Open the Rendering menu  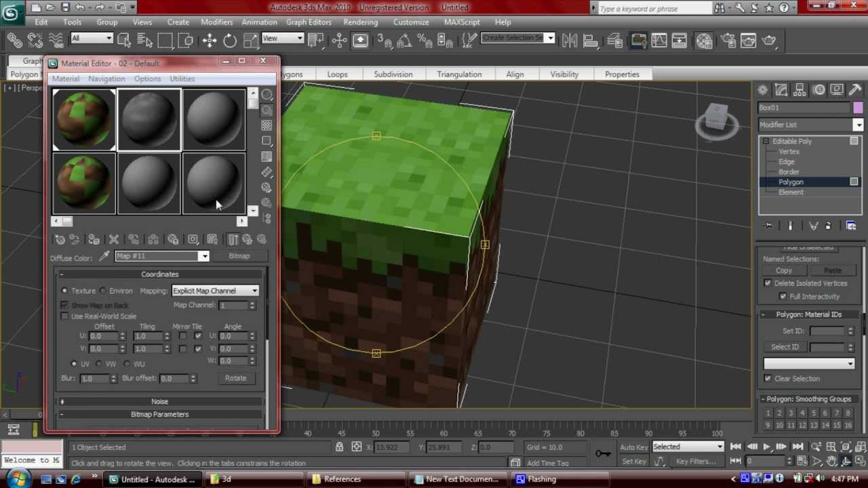click(360, 22)
